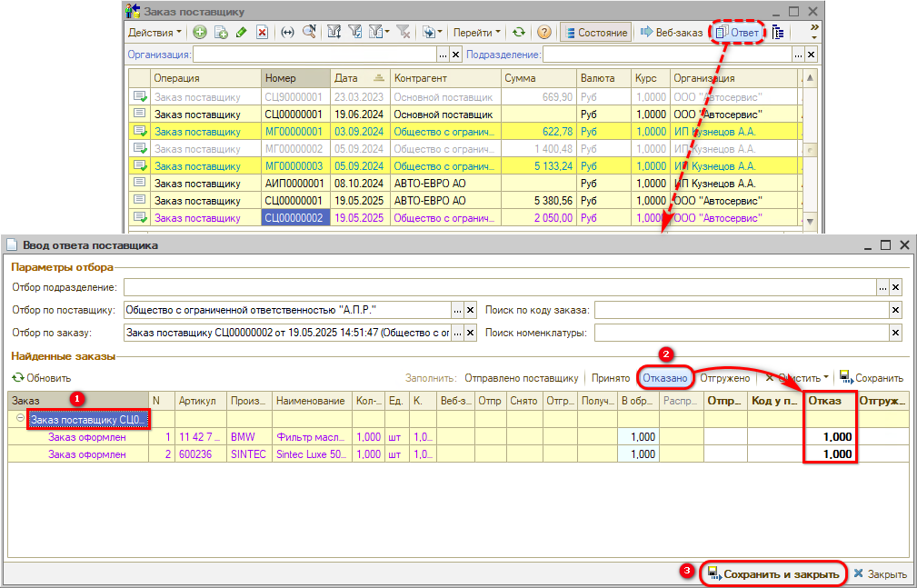Open the Перейти dropdown menu
The width and height of the screenshot is (917, 588).
click(476, 32)
